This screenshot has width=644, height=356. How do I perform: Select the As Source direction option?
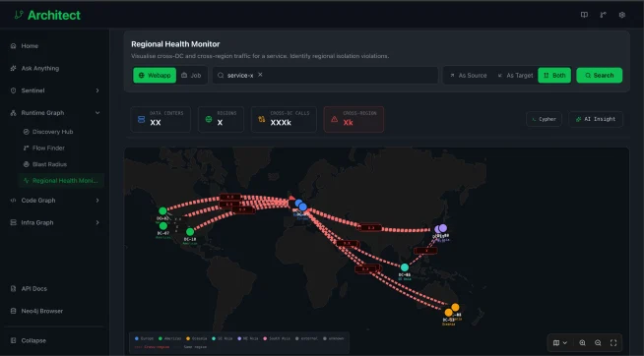[x=468, y=76]
